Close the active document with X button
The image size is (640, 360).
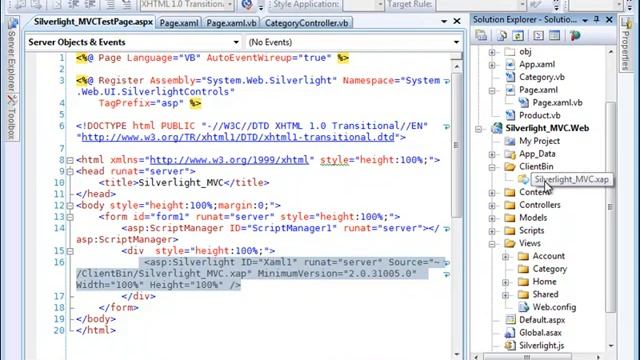click(457, 21)
